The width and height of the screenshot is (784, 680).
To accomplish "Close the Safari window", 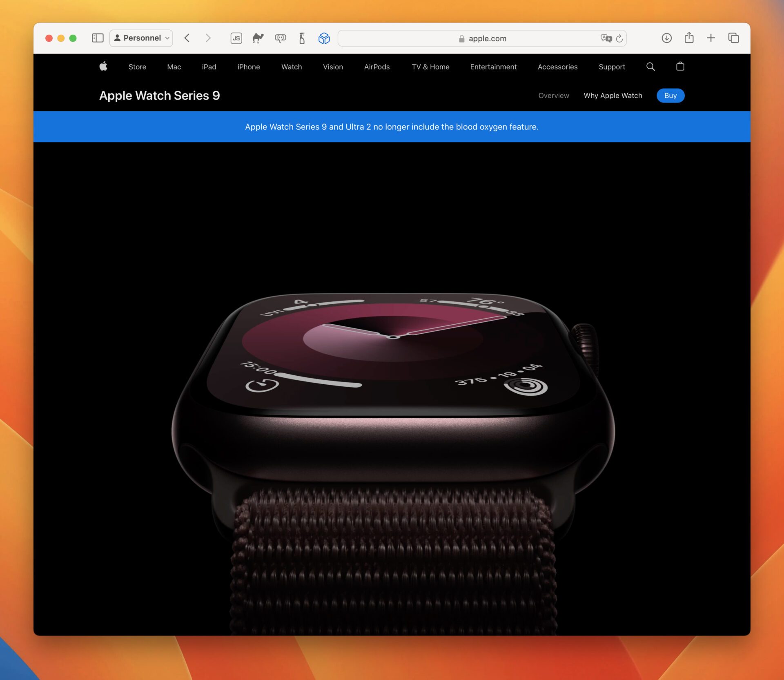I will [49, 38].
